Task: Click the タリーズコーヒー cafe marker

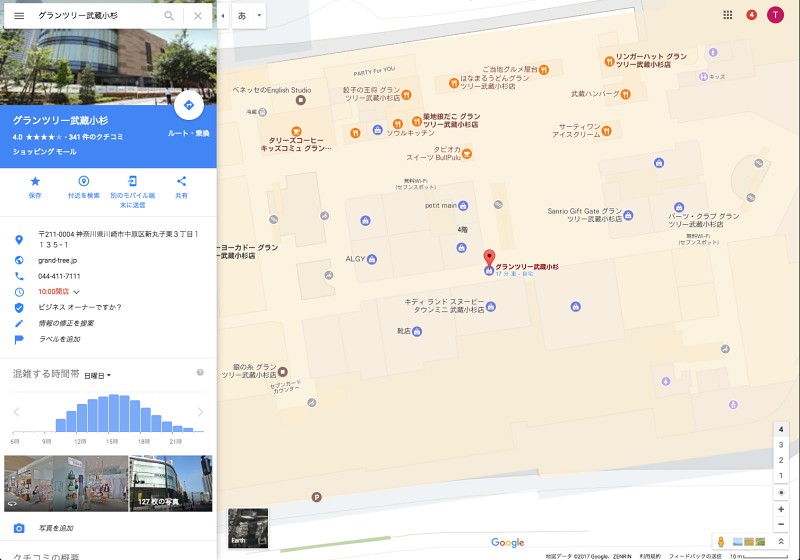Action: click(296, 132)
